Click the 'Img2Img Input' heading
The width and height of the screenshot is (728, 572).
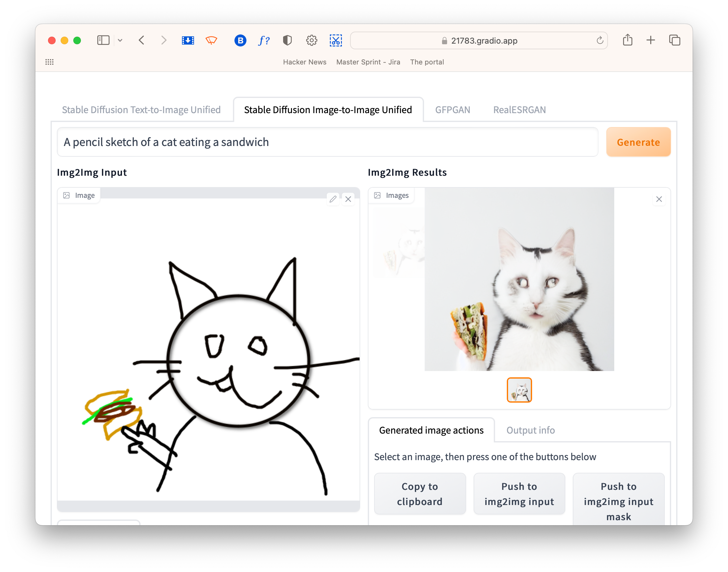[x=92, y=173]
